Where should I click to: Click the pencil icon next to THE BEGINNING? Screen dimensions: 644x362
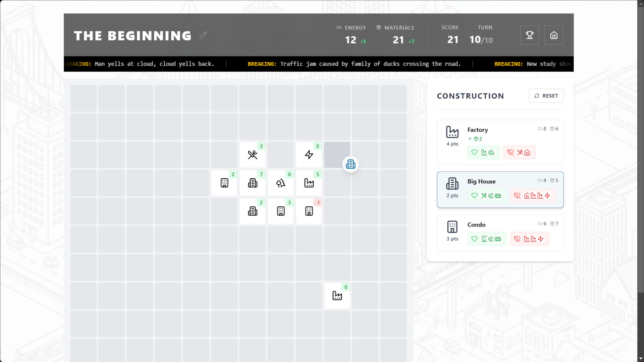(203, 35)
